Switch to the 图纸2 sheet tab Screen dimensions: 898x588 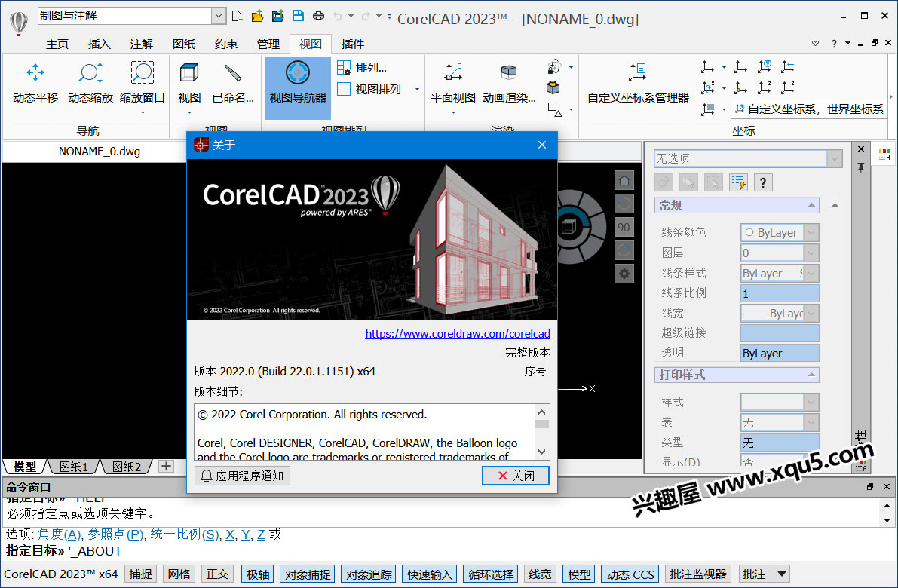127,467
